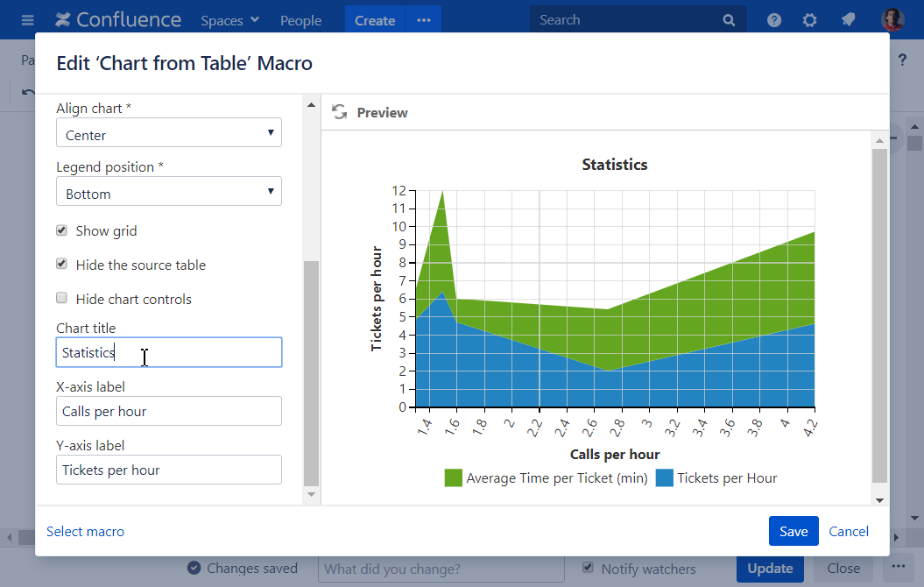Click the Help question mark icon
The width and height of the screenshot is (924, 587).
(x=773, y=20)
